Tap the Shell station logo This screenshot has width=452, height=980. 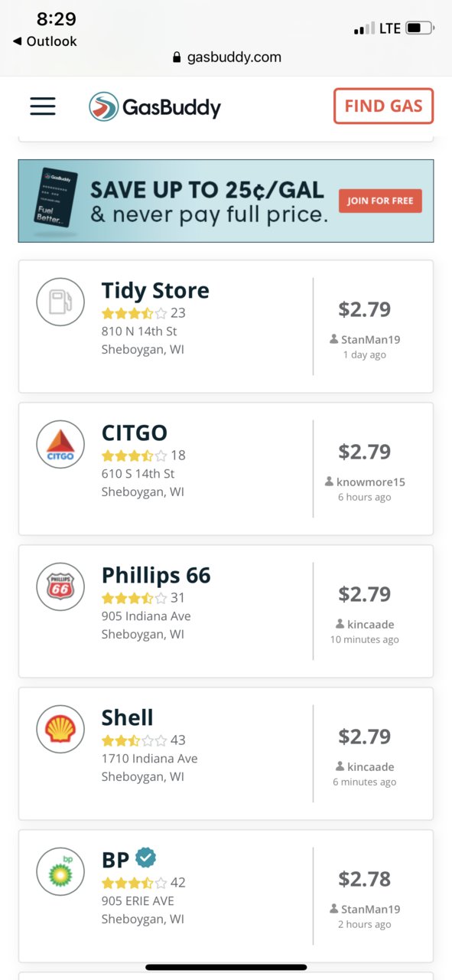(x=60, y=729)
